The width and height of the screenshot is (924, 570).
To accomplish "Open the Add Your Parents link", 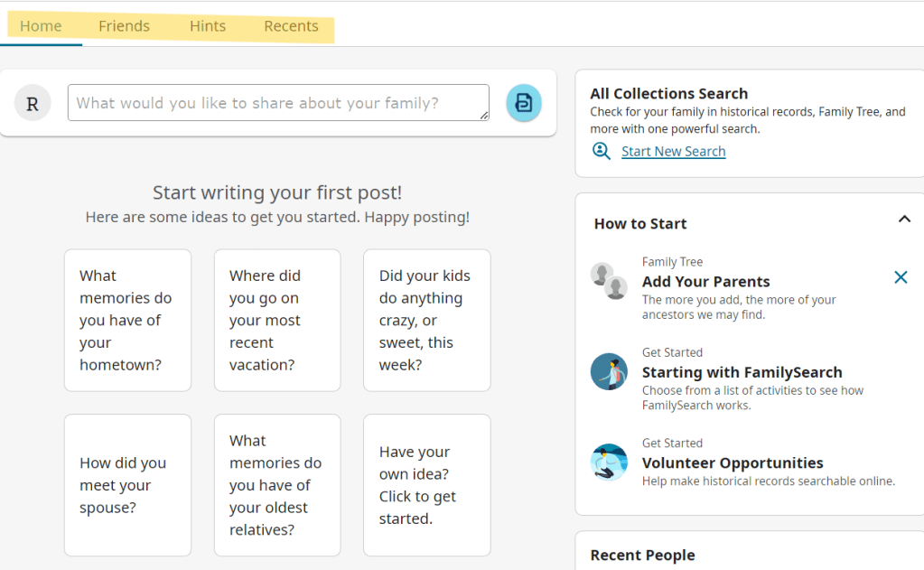I will pos(705,282).
